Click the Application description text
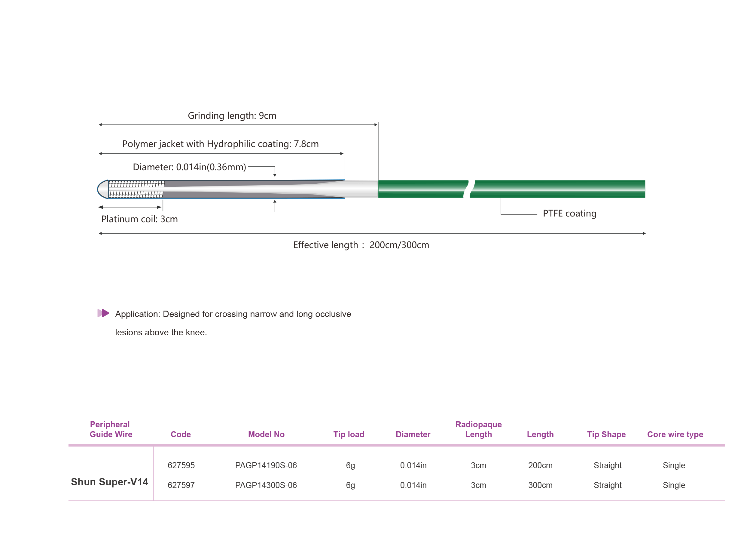The height and width of the screenshot is (559, 756). click(233, 314)
